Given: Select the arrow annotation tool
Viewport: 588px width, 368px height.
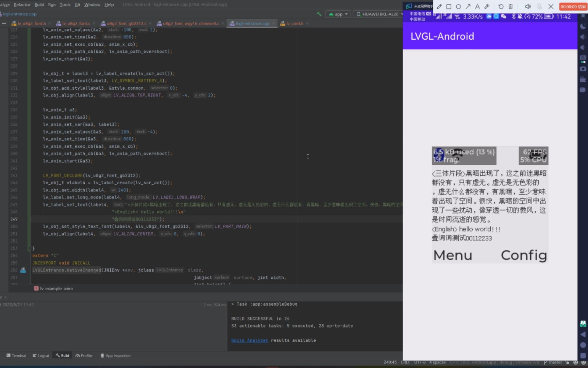Looking at the screenshot, I should pos(468,6).
